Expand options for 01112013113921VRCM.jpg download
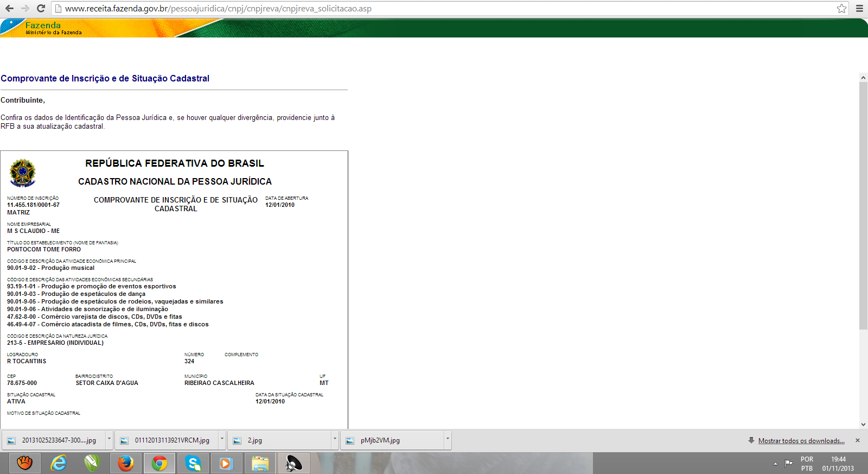Viewport: 868px width, 474px height. (x=222, y=439)
